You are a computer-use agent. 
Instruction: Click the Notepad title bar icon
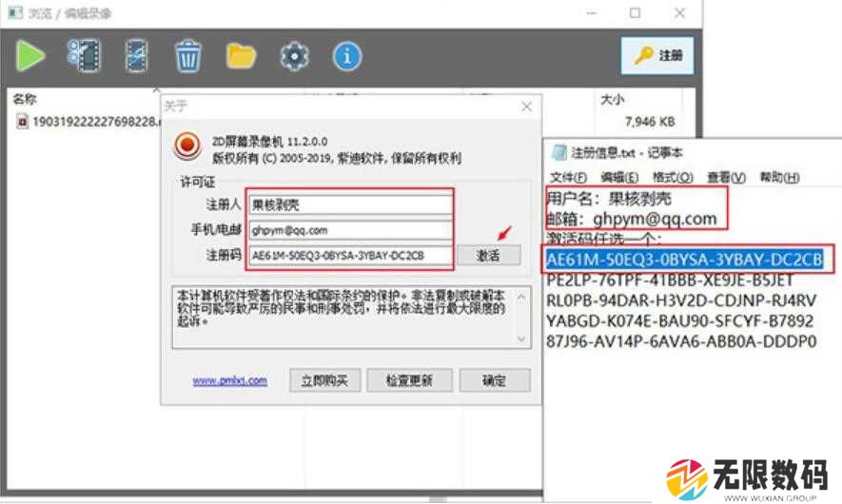pyautogui.click(x=559, y=153)
